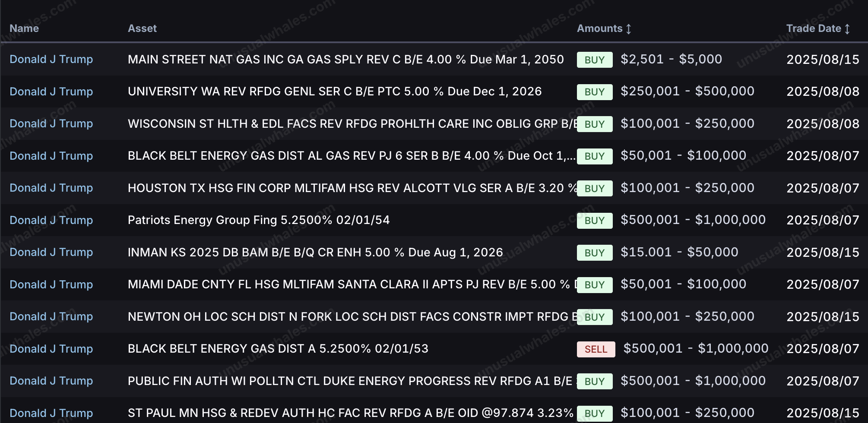Sort the table by the Amounts arrow icon

coord(629,29)
